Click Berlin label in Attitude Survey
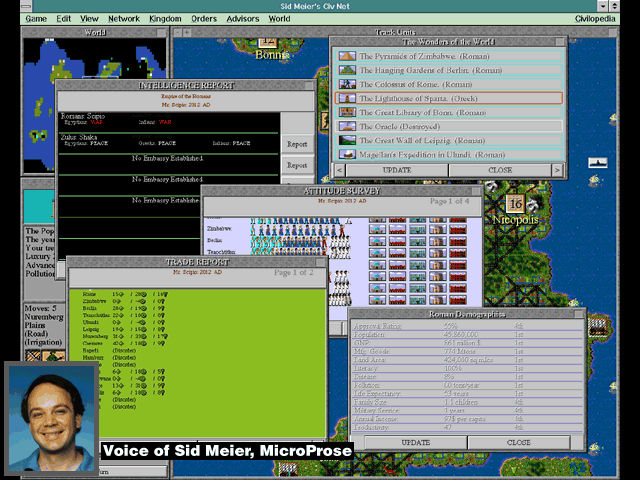Image resolution: width=640 pixels, height=480 pixels. (214, 240)
